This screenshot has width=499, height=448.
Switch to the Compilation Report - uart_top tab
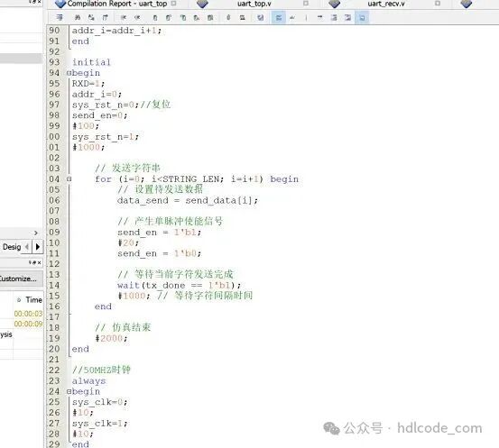click(116, 4)
